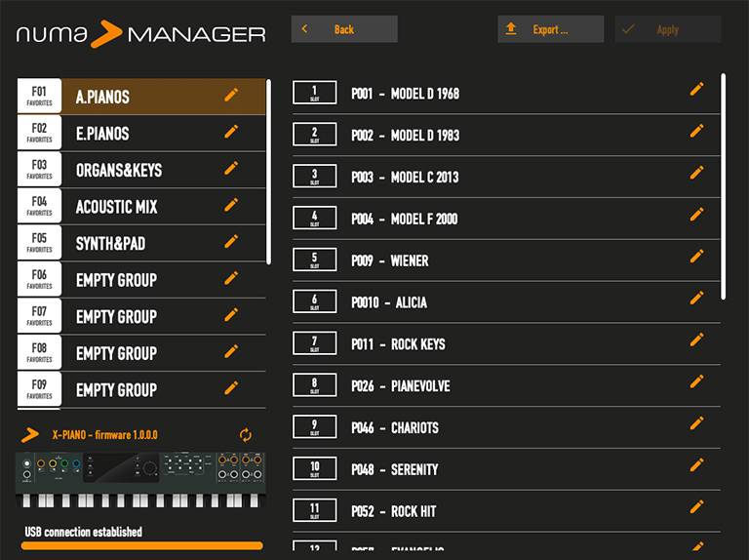
Task: Edit slot 2 MODEL D 1983 pencil
Action: [697, 131]
